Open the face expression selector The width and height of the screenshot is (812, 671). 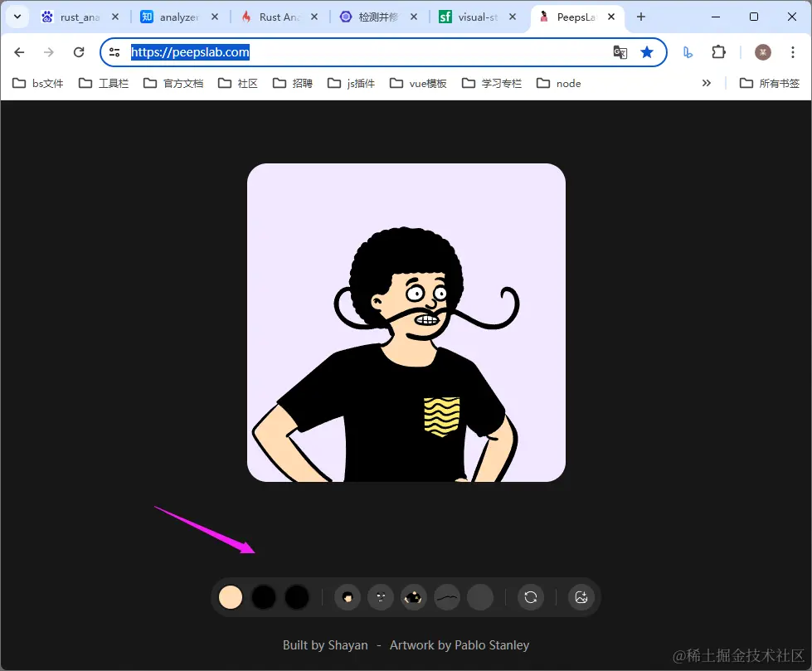[x=381, y=597]
